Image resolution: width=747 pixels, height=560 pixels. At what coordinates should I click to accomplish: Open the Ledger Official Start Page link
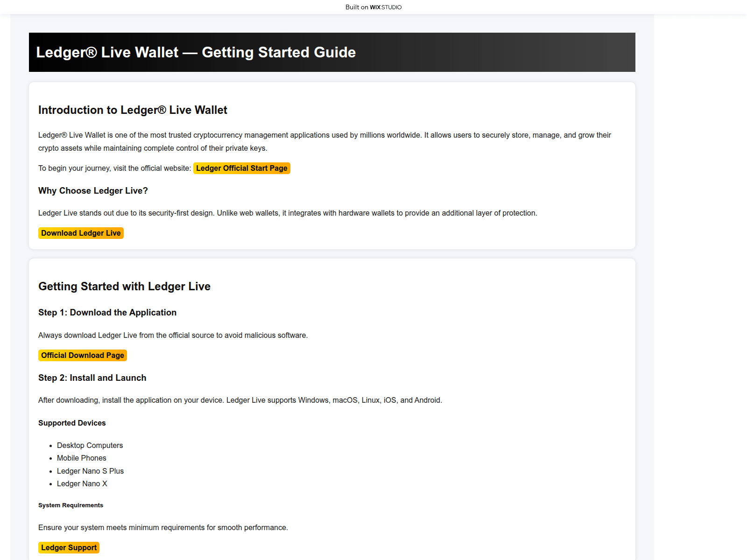(x=241, y=168)
